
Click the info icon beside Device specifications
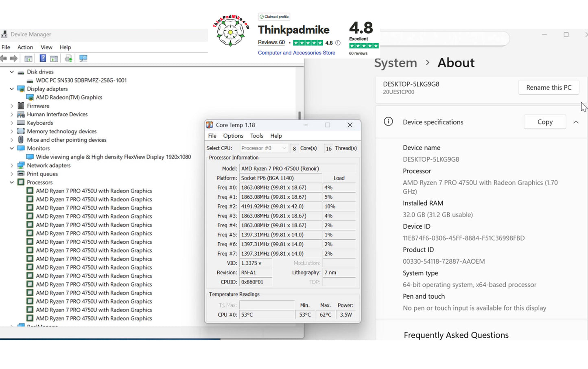[x=388, y=122]
